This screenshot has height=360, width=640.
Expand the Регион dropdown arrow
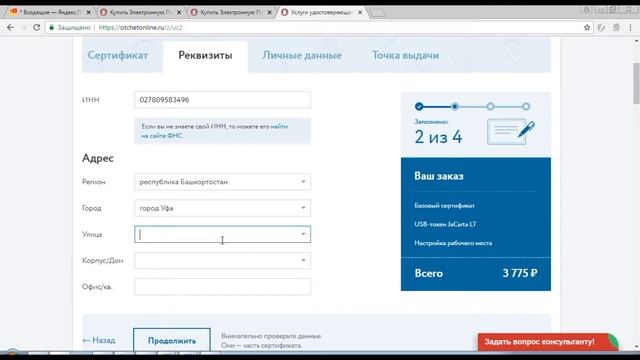pos(303,182)
